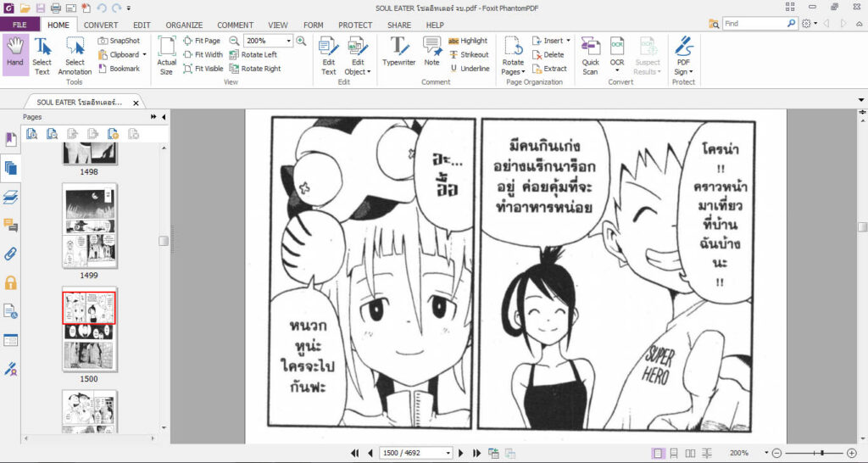Toggle Strikeout markup tool

coord(469,55)
